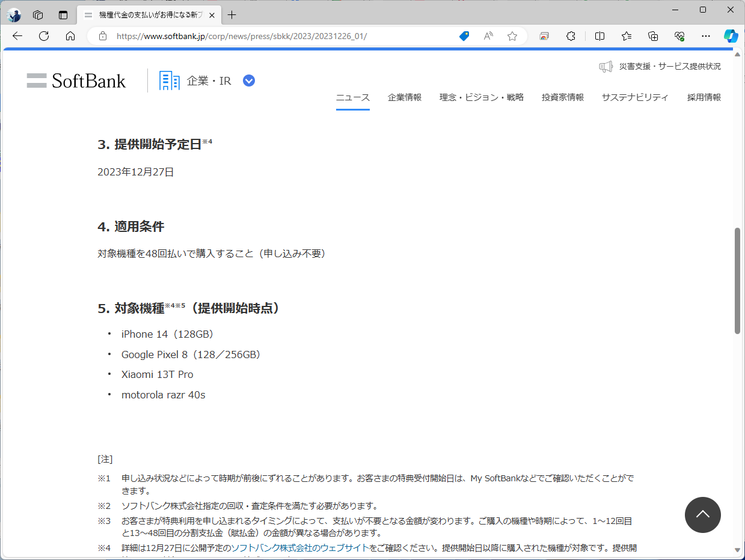This screenshot has width=745, height=560.
Task: Click the scroll-to-top arrow button
Action: (702, 515)
